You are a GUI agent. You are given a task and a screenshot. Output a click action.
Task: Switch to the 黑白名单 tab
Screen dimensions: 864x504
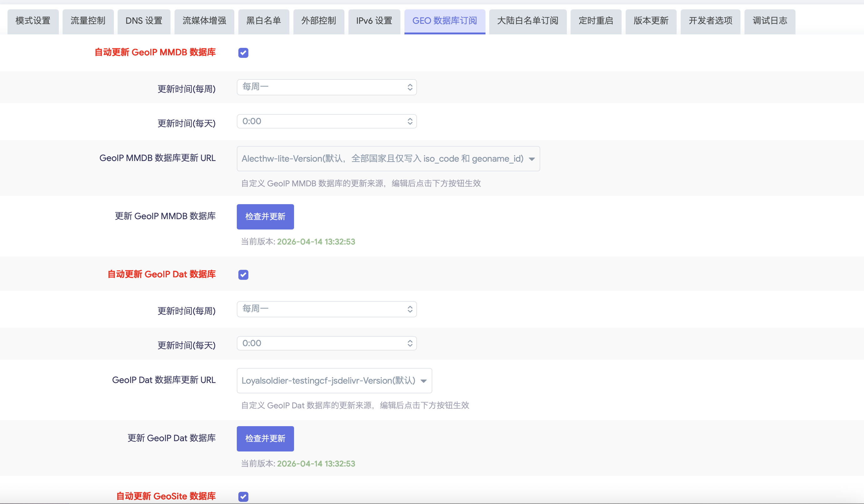(x=264, y=21)
